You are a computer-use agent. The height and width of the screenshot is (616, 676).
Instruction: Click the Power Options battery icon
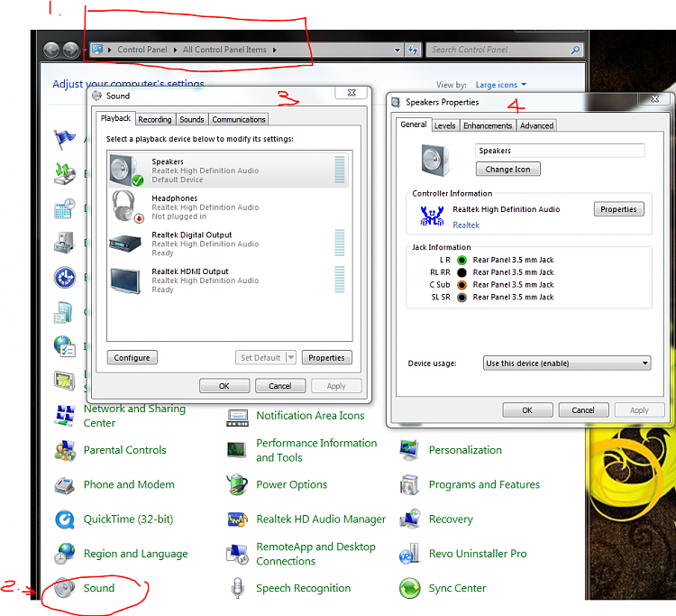point(237,484)
